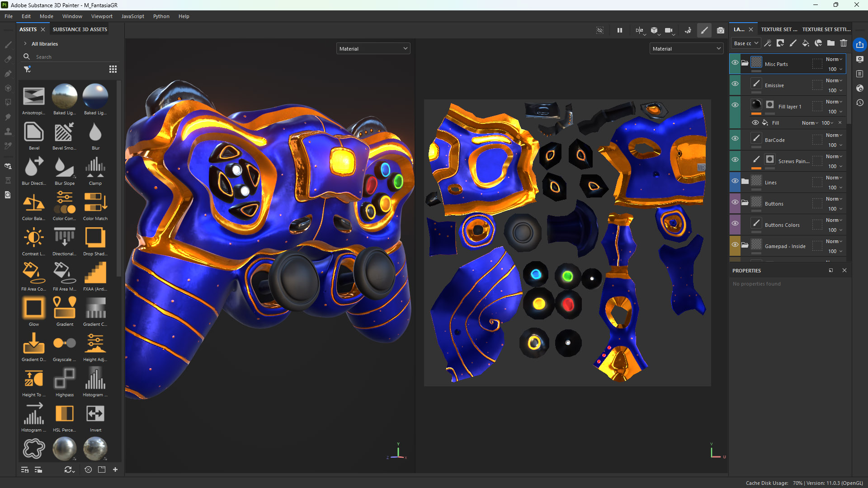Open the history clock panel icon
This screenshot has width=868, height=488.
pos(860,103)
